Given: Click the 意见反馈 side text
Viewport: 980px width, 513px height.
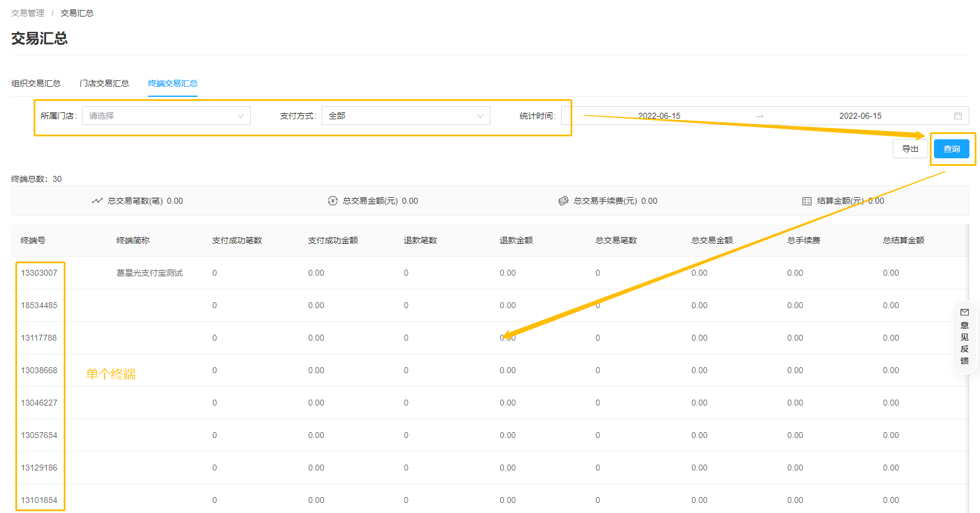Looking at the screenshot, I should (965, 343).
